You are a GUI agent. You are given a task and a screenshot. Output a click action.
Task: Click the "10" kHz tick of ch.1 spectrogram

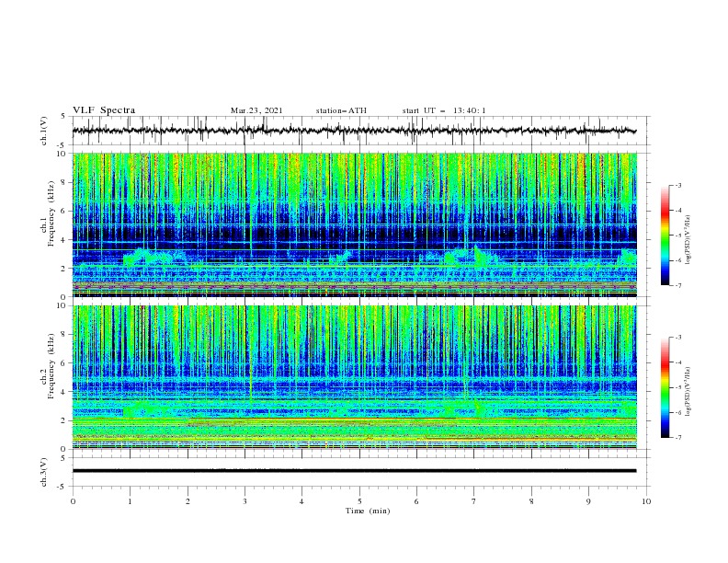coord(63,154)
